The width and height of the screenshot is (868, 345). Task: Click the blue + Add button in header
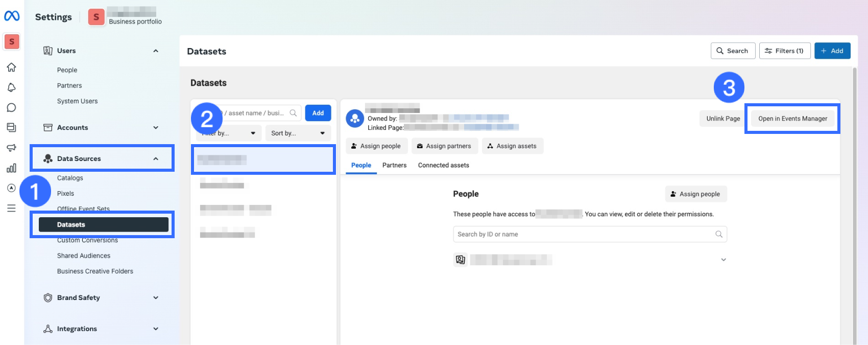pyautogui.click(x=832, y=51)
